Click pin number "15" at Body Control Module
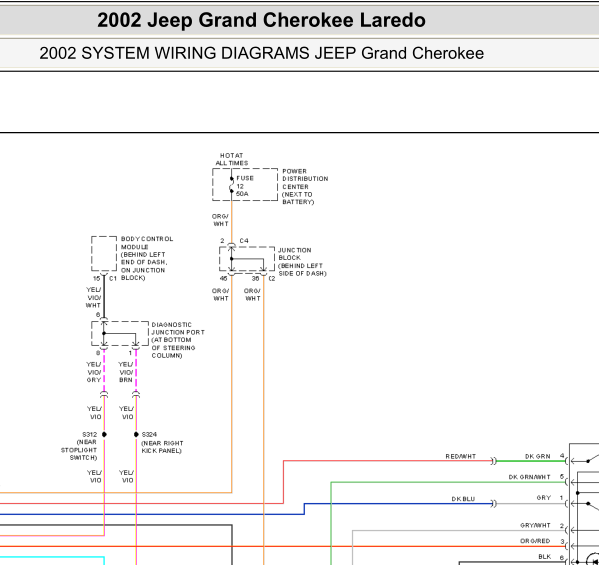Image resolution: width=599 pixels, height=565 pixels. point(97,278)
